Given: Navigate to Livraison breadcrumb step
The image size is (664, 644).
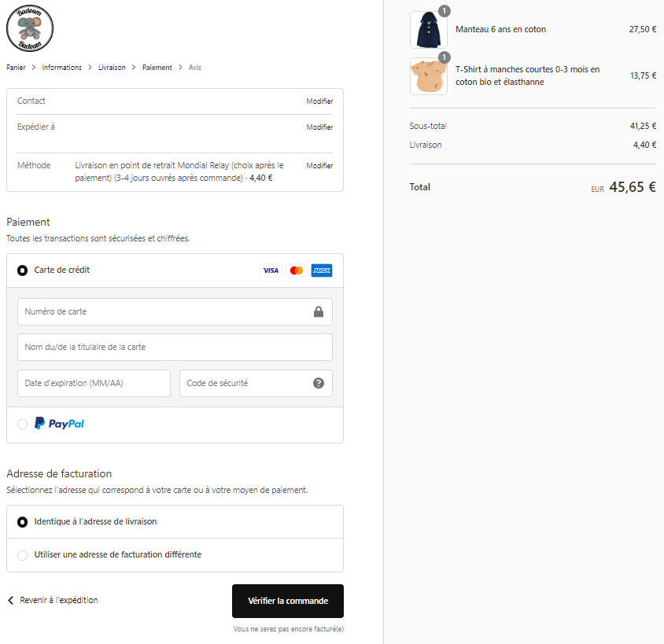Looking at the screenshot, I should (112, 68).
